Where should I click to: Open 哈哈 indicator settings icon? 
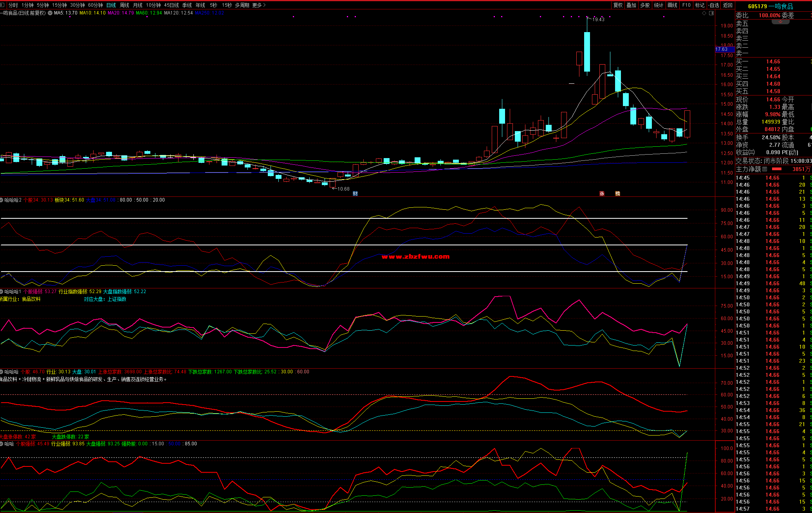click(2, 444)
